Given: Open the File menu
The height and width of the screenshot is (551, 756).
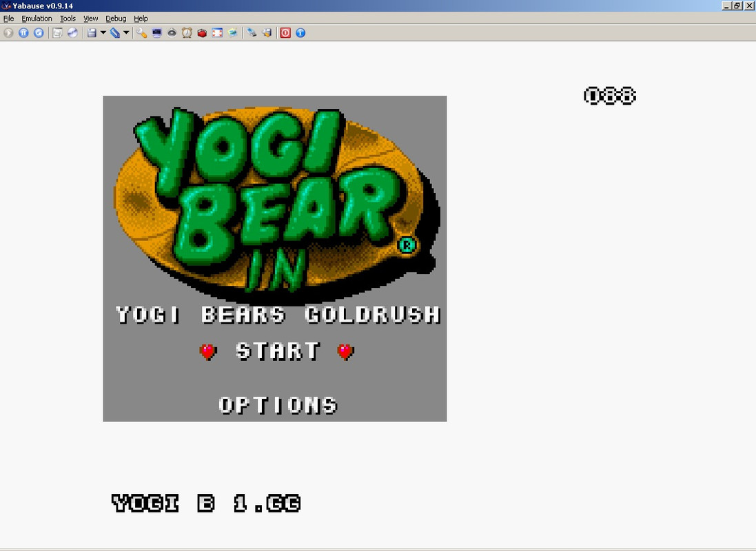Looking at the screenshot, I should [9, 19].
